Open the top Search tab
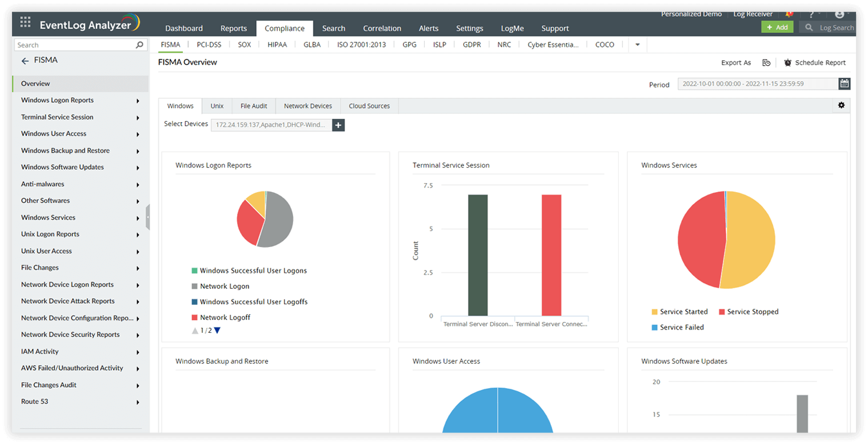 click(x=334, y=28)
